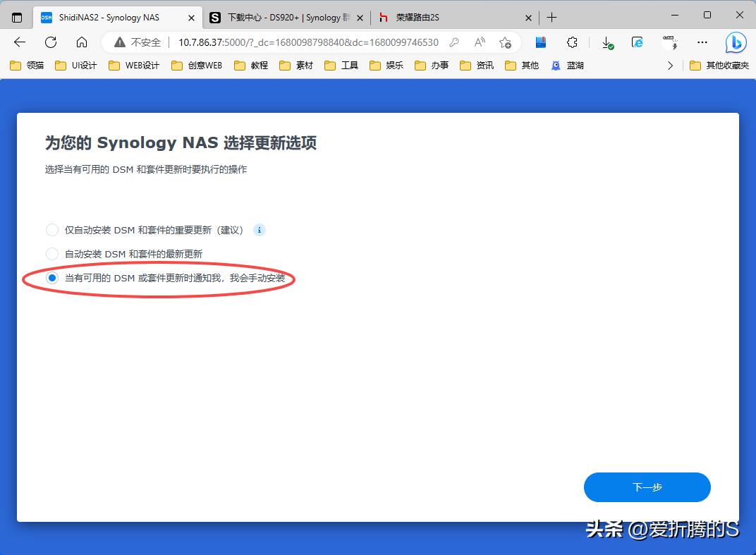Open the browser Downloads icon

[607, 42]
